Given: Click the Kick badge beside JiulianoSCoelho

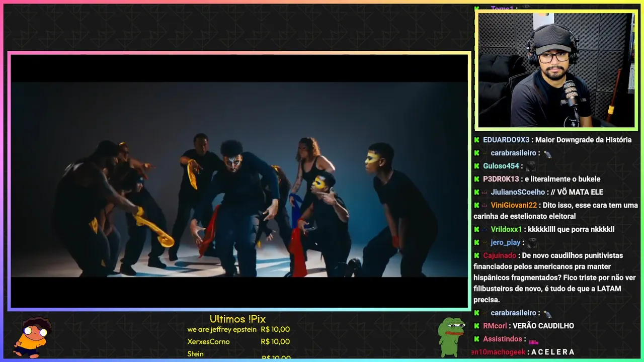Looking at the screenshot, I should [476, 192].
